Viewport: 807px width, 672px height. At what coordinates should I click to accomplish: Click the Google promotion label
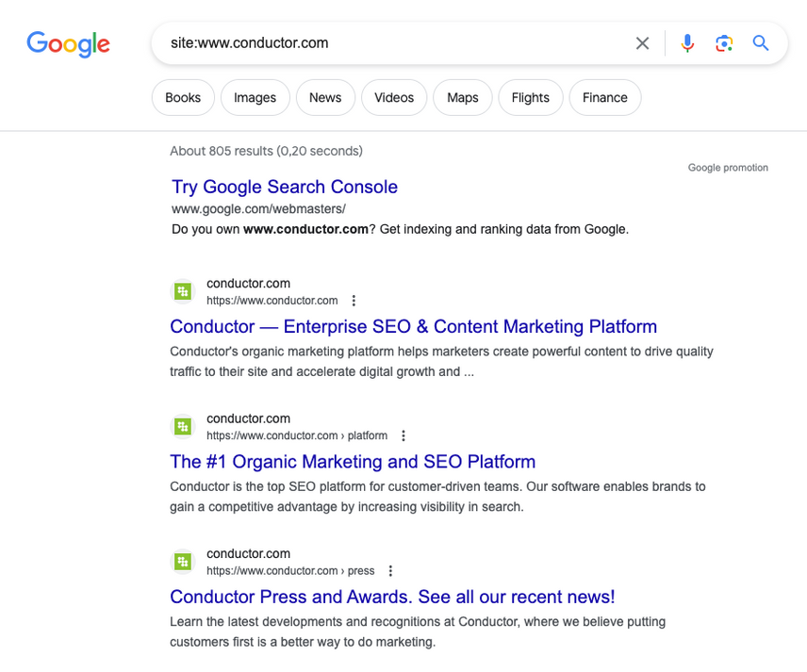coord(728,167)
